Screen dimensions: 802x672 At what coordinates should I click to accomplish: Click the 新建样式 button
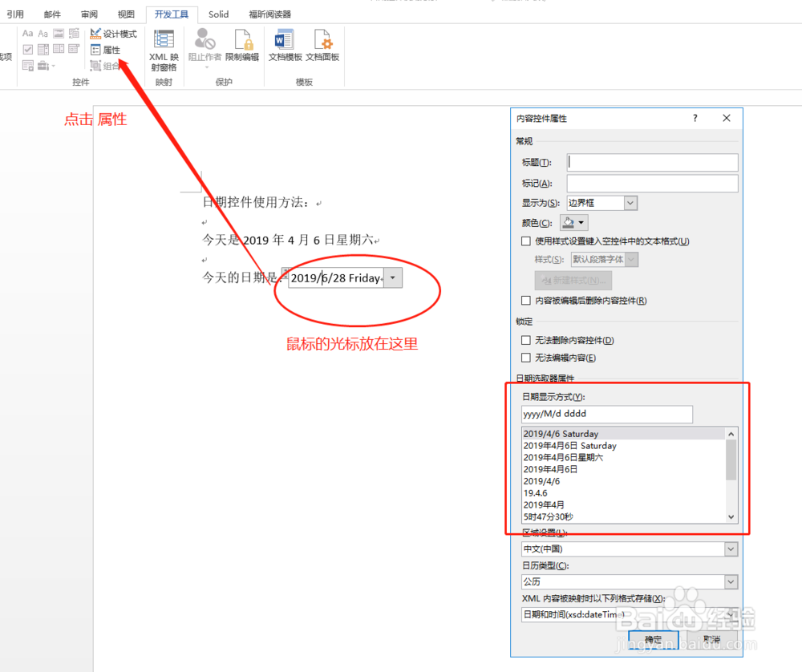573,280
